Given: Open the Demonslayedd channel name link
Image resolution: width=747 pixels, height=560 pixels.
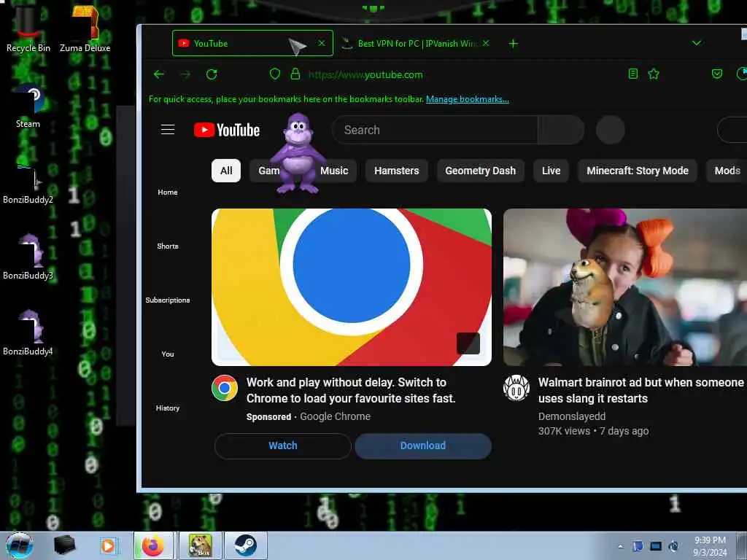Looking at the screenshot, I should tap(572, 416).
